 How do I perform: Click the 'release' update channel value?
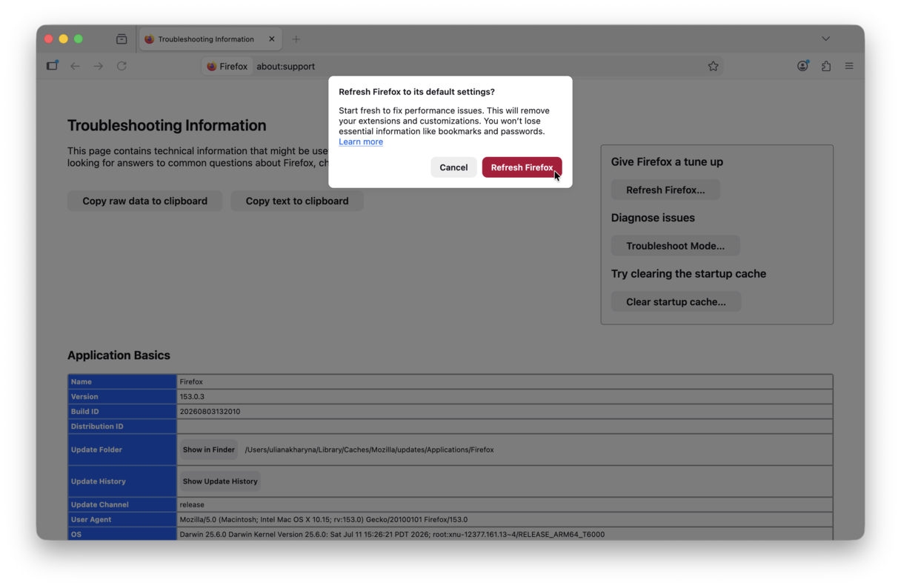tap(192, 505)
